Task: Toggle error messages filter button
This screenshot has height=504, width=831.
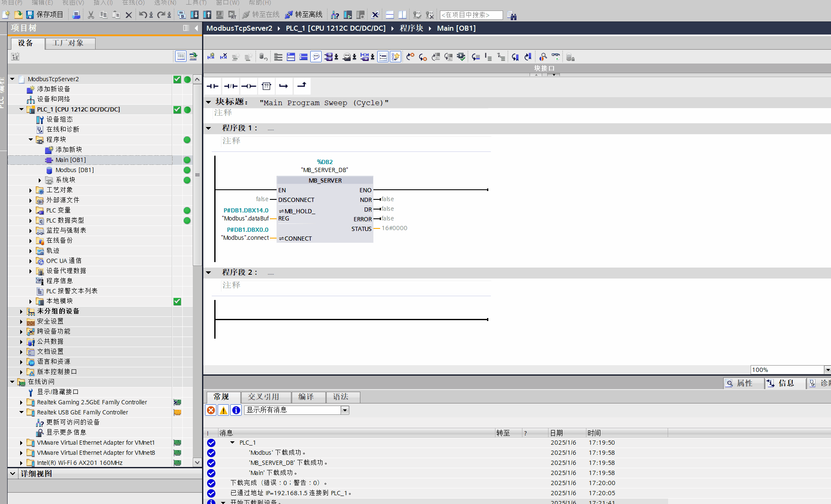Action: click(x=211, y=410)
